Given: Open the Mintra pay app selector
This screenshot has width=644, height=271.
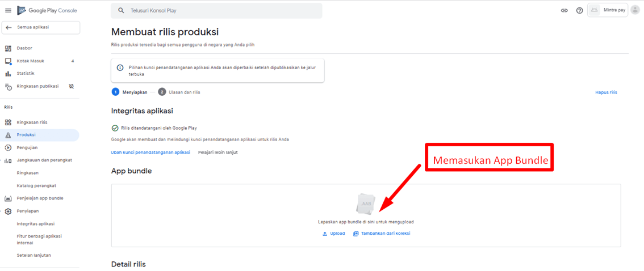Looking at the screenshot, I should (x=608, y=10).
